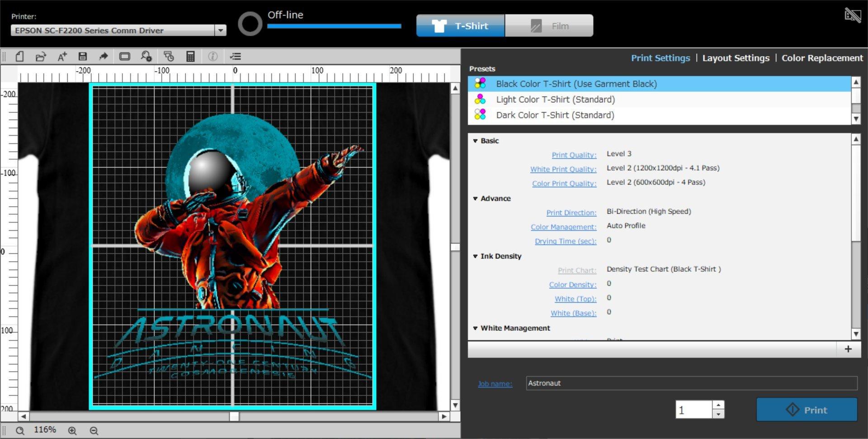Open the Printer selection dropdown

tap(220, 30)
